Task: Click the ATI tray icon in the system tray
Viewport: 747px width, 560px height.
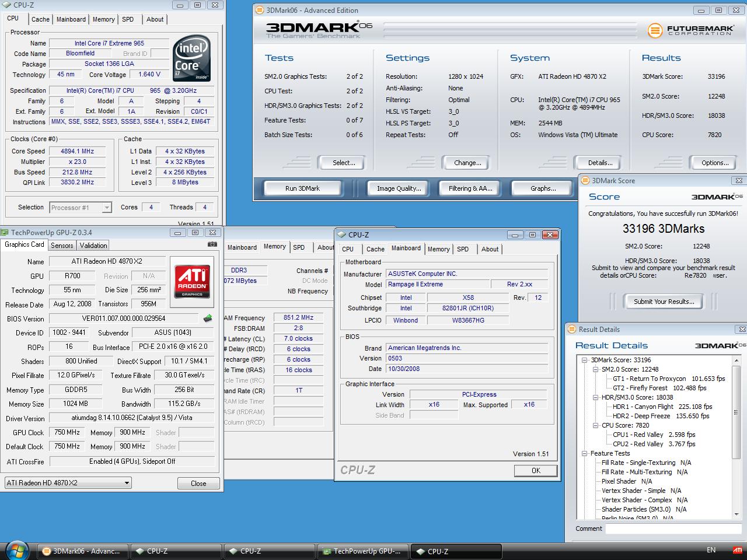Action: tap(738, 550)
